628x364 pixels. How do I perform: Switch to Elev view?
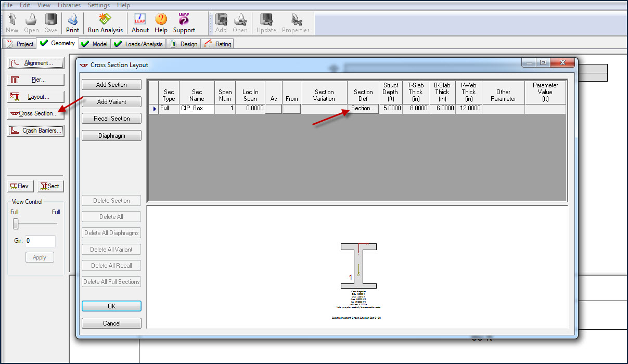click(x=21, y=186)
